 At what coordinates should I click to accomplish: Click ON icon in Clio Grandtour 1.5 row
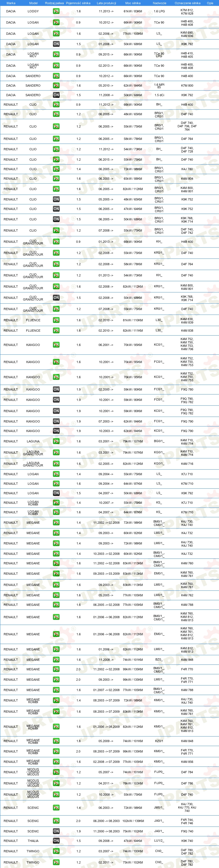(x=56, y=297)
